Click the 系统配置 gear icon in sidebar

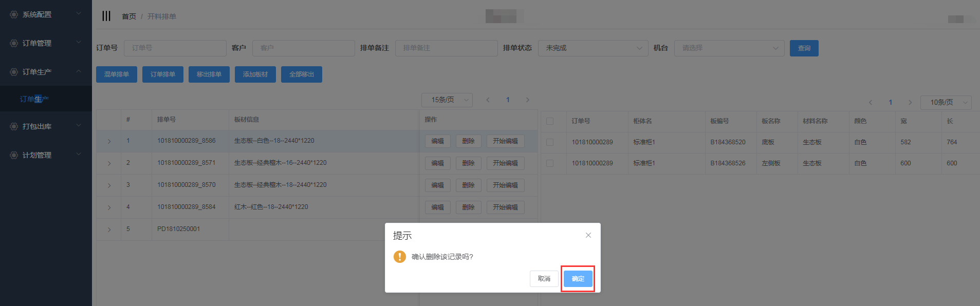14,14
